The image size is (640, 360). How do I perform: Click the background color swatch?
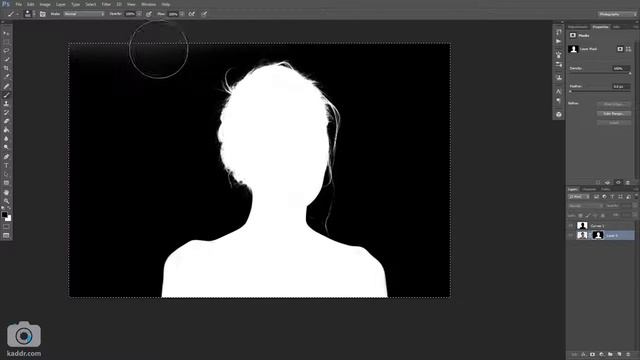[8, 218]
